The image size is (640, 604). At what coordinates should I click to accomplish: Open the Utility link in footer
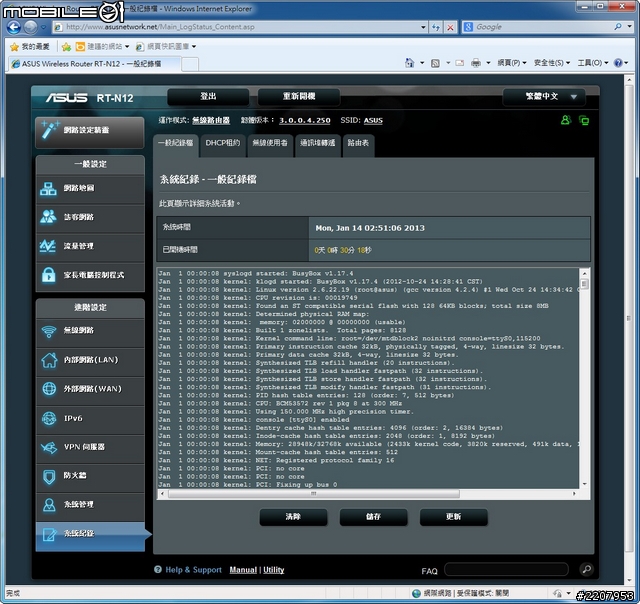[x=273, y=570]
